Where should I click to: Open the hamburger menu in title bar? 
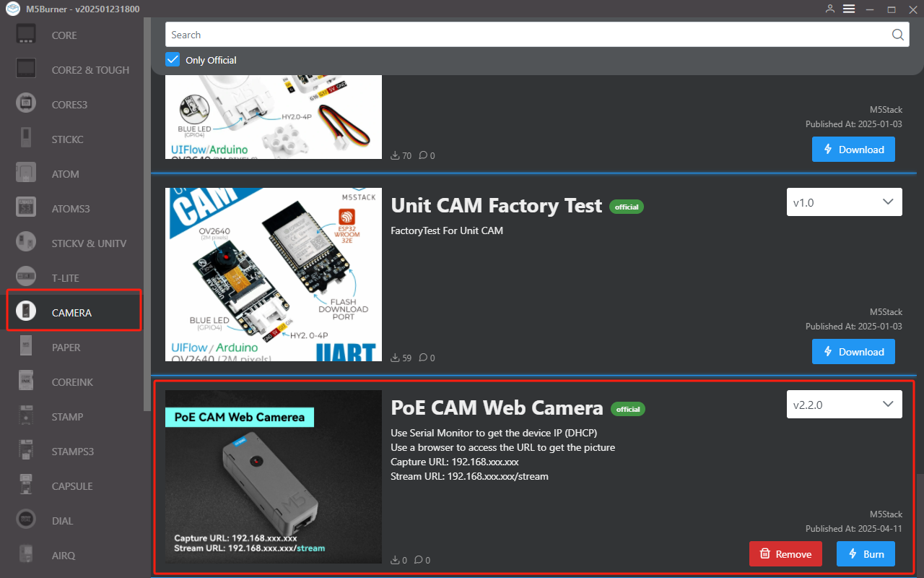tap(849, 9)
